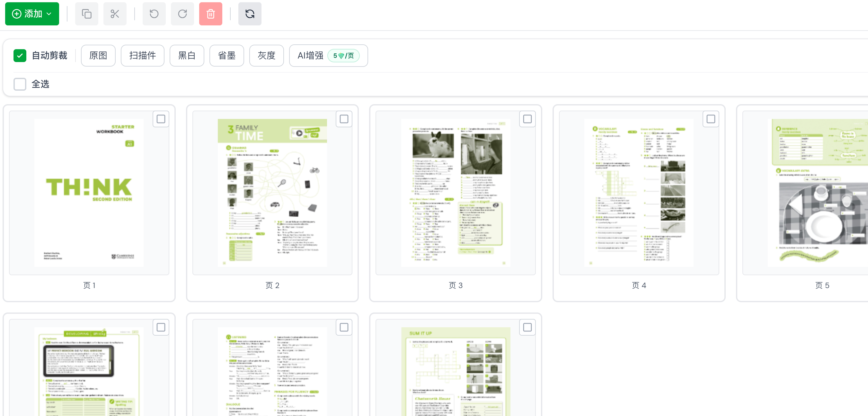Image resolution: width=868 pixels, height=416 pixels.
Task: Click the 页 1 label
Action: pyautogui.click(x=89, y=285)
